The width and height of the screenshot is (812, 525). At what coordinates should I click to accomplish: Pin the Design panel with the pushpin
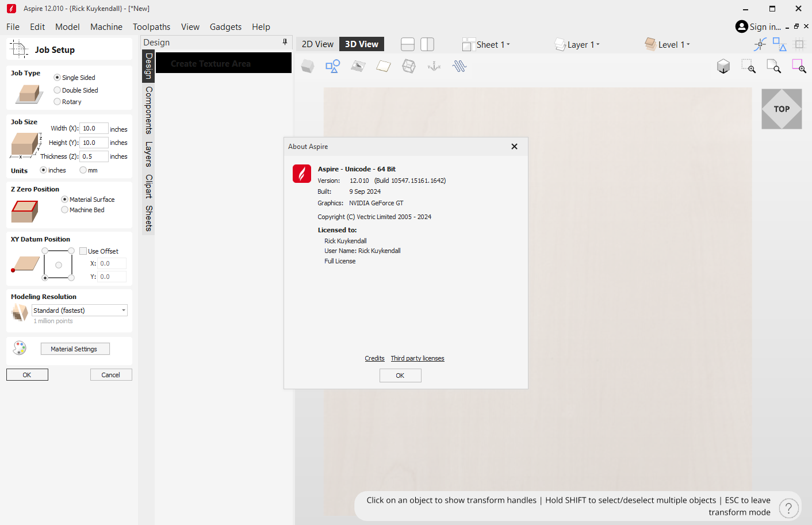pyautogui.click(x=285, y=42)
